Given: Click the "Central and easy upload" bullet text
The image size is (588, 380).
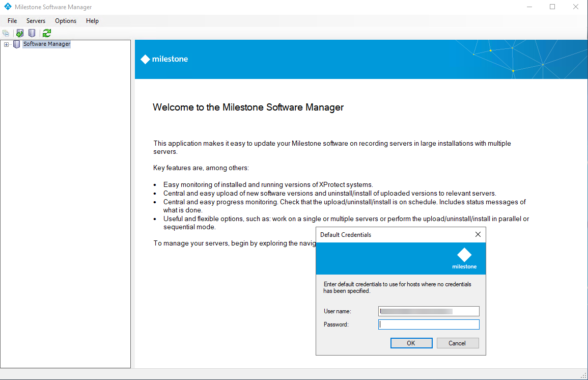Looking at the screenshot, I should point(329,193).
